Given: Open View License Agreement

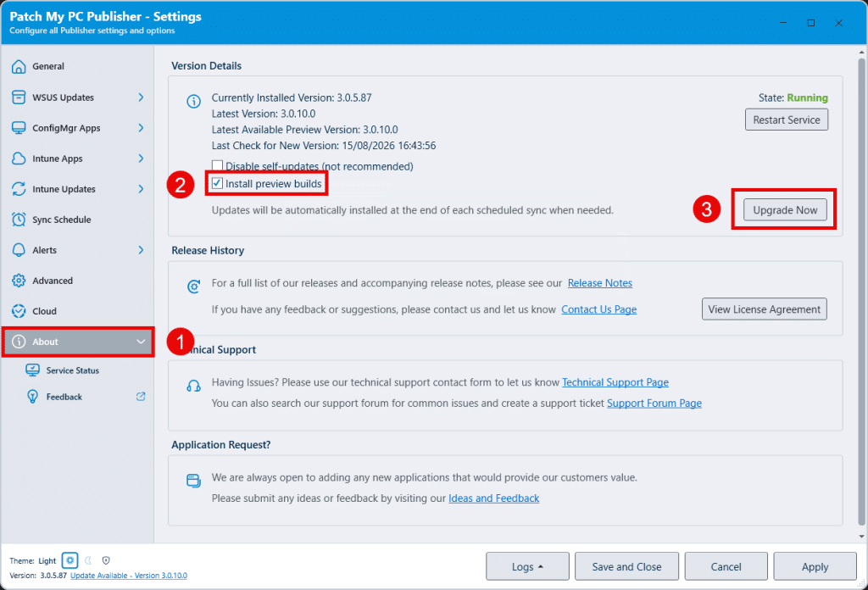Looking at the screenshot, I should pyautogui.click(x=764, y=309).
